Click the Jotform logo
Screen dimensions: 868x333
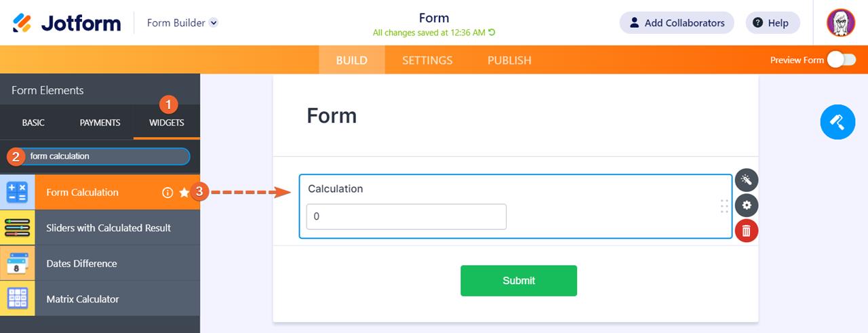tap(66, 23)
